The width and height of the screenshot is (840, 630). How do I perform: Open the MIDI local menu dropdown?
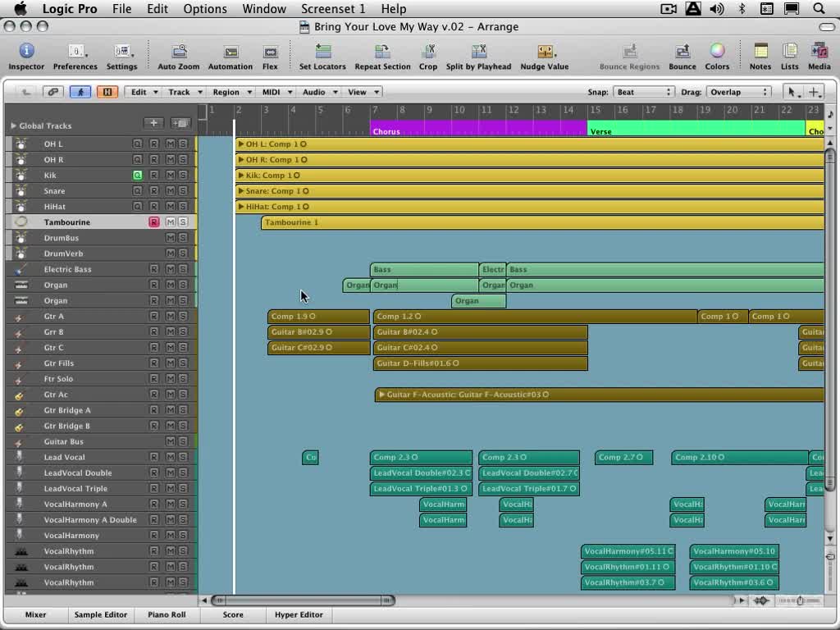276,92
